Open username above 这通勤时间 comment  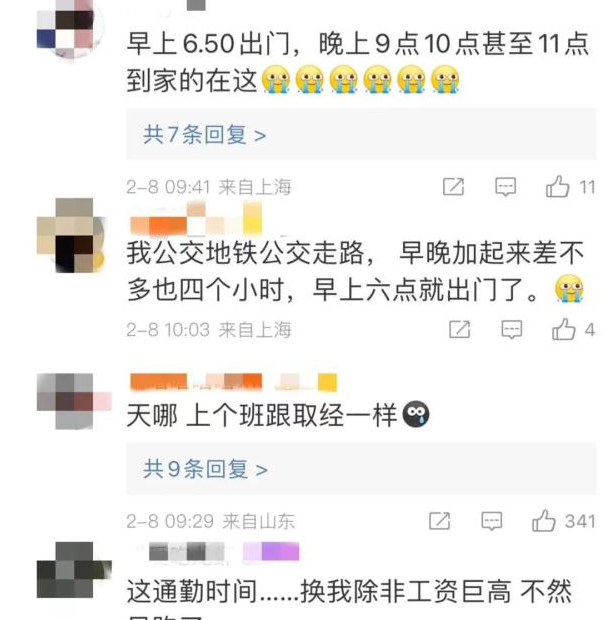point(223,552)
